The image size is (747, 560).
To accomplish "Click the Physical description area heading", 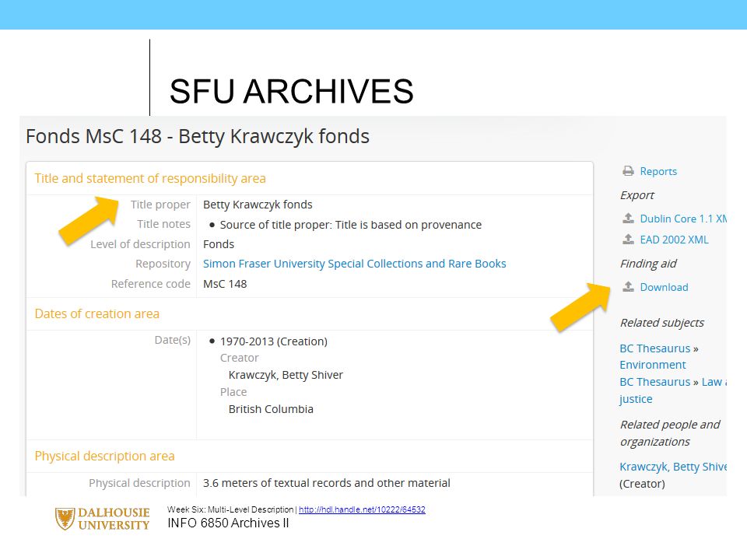I will 104,457.
